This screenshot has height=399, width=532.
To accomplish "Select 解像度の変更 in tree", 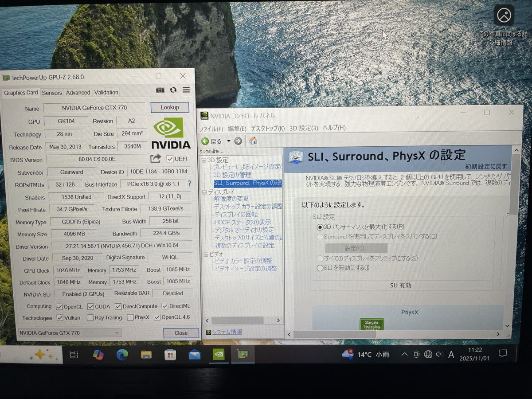I will [231, 199].
